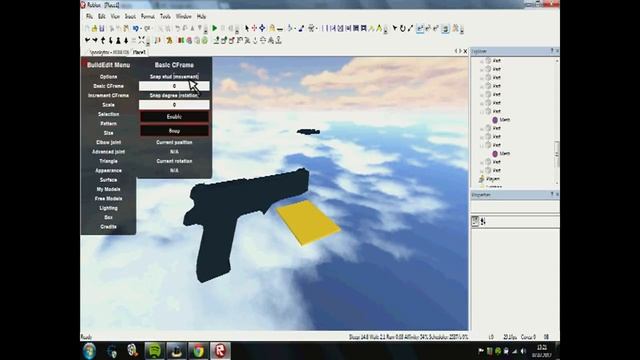
Task: Open the Edit menu
Action: click(102, 16)
